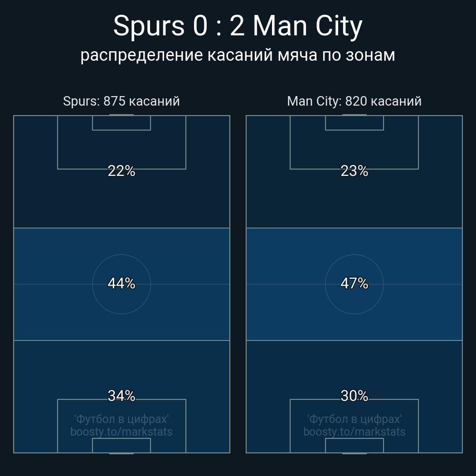Image resolution: width=476 pixels, height=476 pixels.
Task: Click the top six-yard box on Man City pitch
Action: (354, 123)
